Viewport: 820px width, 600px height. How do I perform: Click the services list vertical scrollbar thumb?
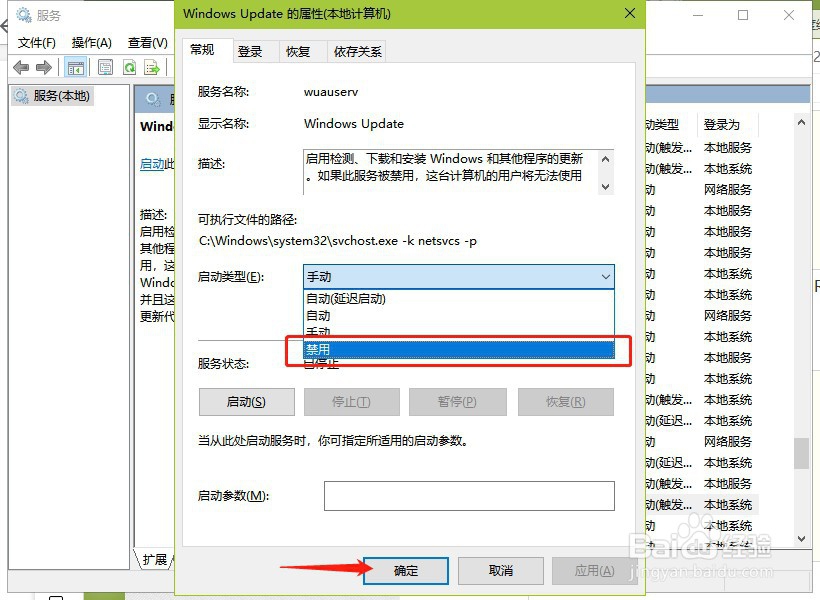pos(801,453)
